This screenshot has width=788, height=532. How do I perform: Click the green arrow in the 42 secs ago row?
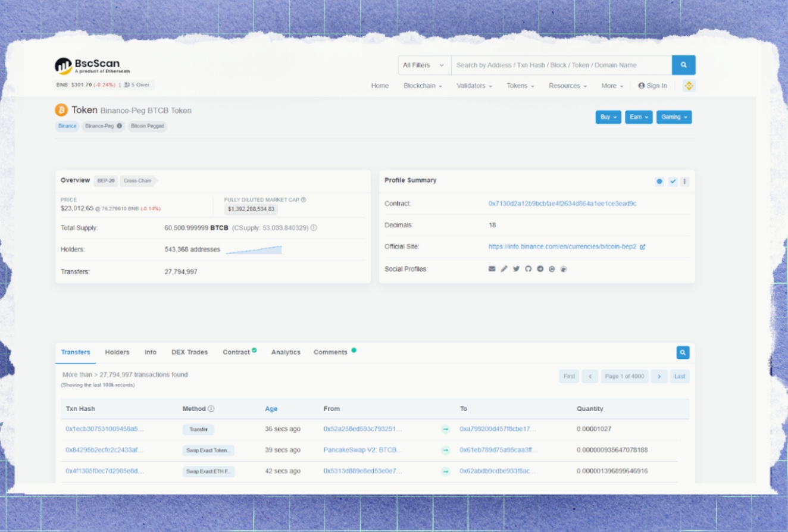(445, 471)
